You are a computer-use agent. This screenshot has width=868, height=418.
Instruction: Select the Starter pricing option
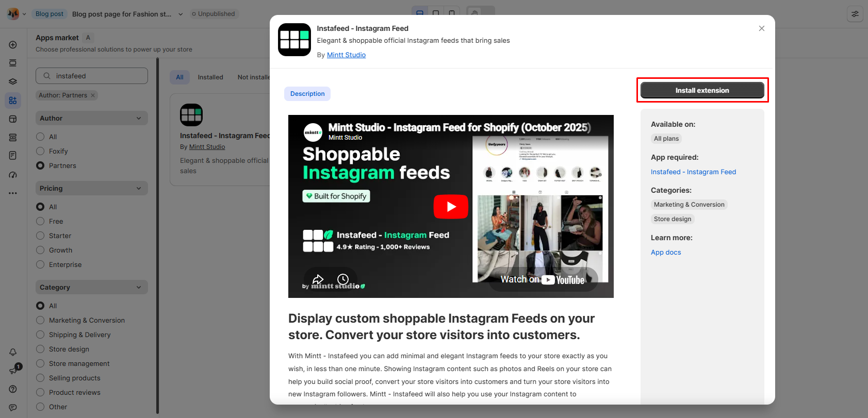[40, 236]
